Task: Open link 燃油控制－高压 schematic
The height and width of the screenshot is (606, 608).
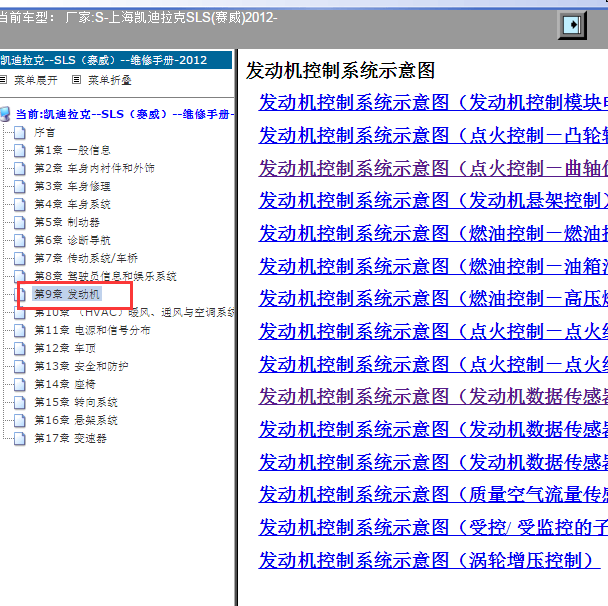Action: pyautogui.click(x=433, y=299)
